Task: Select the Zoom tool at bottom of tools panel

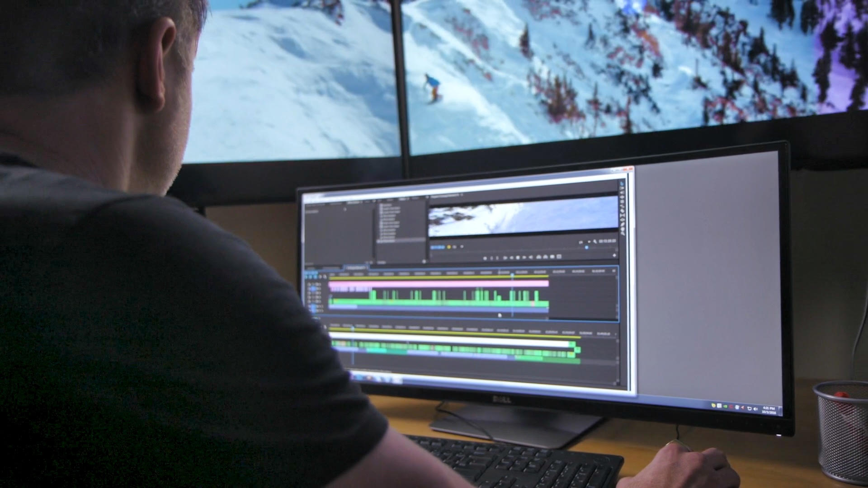Action: pos(623,233)
